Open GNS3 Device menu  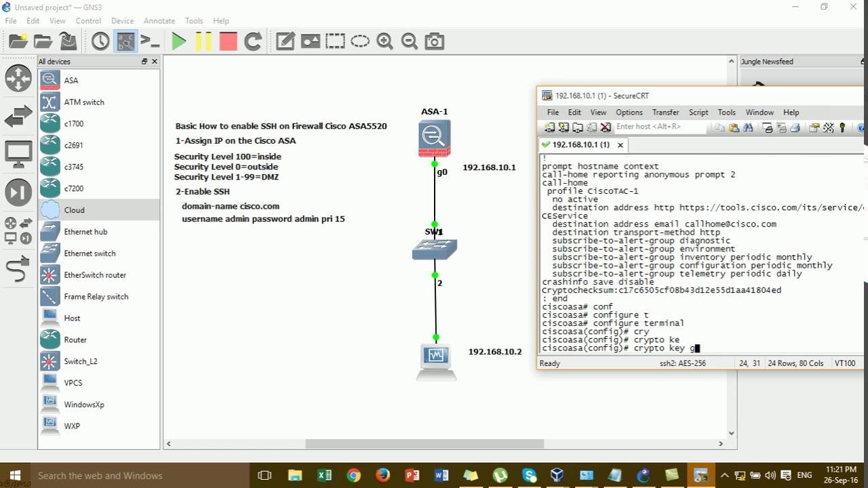pyautogui.click(x=122, y=21)
